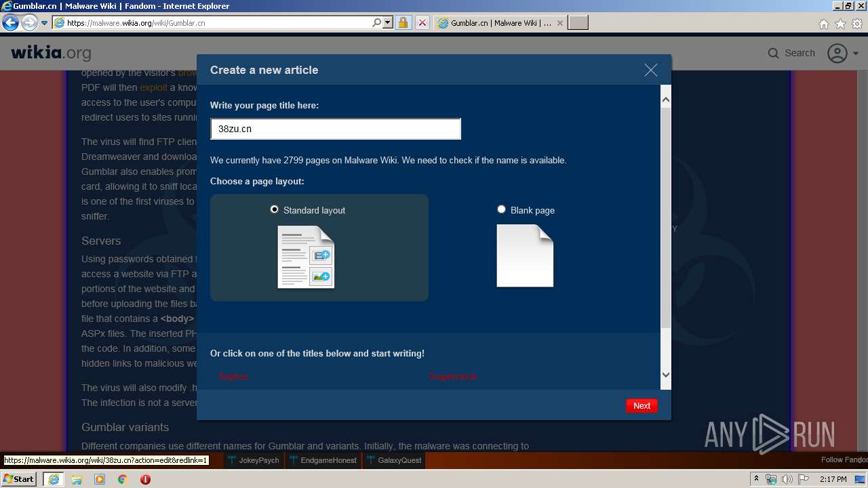The width and height of the screenshot is (868, 488).
Task: Click the Stop loading X icon
Action: (x=422, y=22)
